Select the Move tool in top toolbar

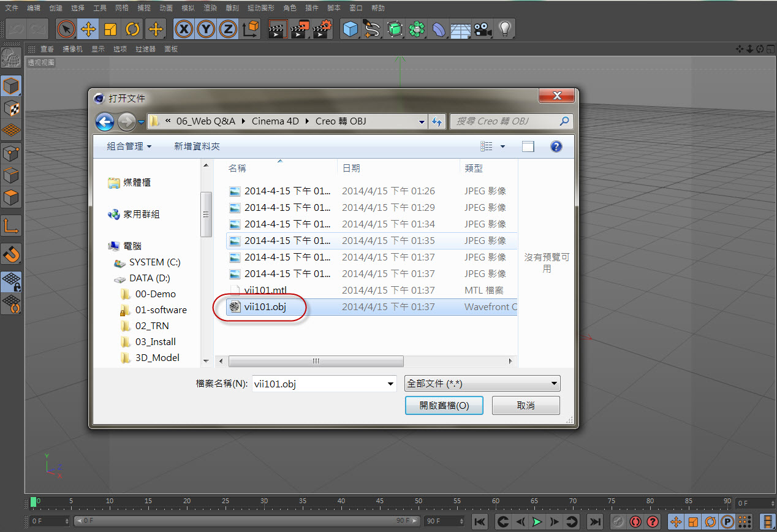click(88, 29)
